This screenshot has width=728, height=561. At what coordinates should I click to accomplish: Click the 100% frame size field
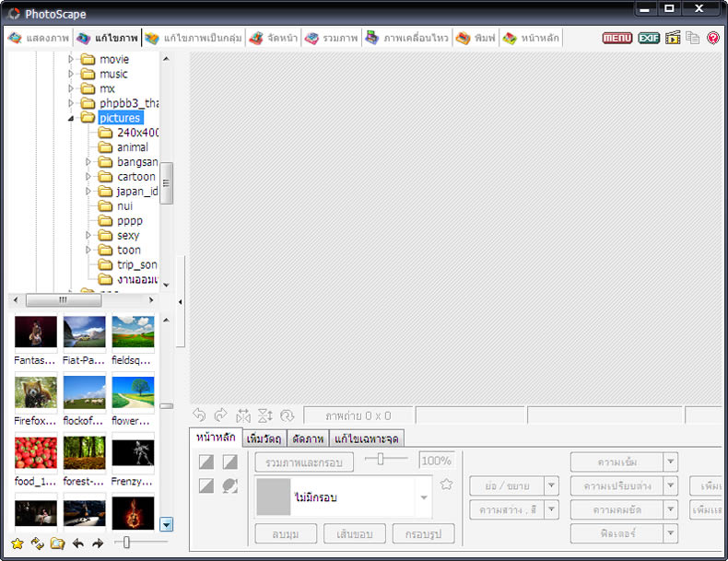(x=436, y=461)
